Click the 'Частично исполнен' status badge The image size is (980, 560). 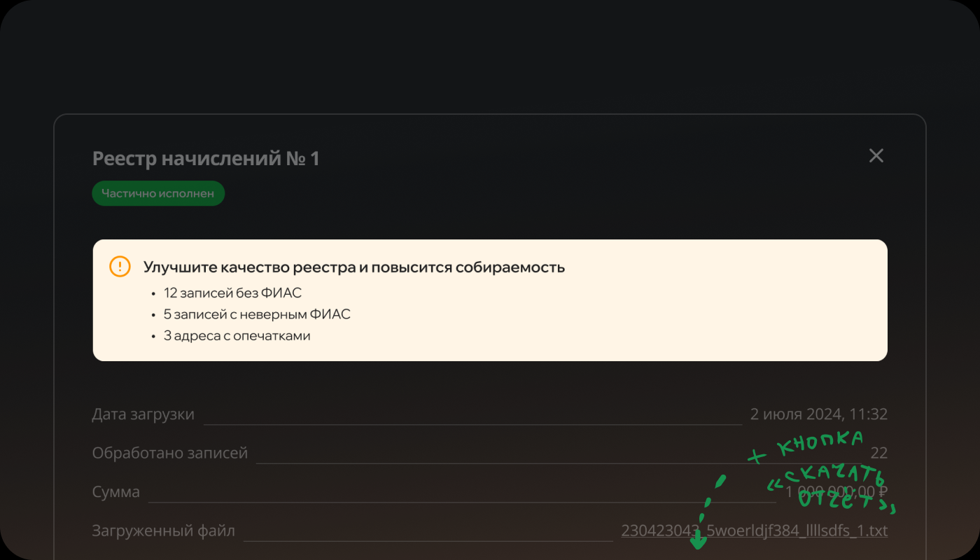(158, 193)
